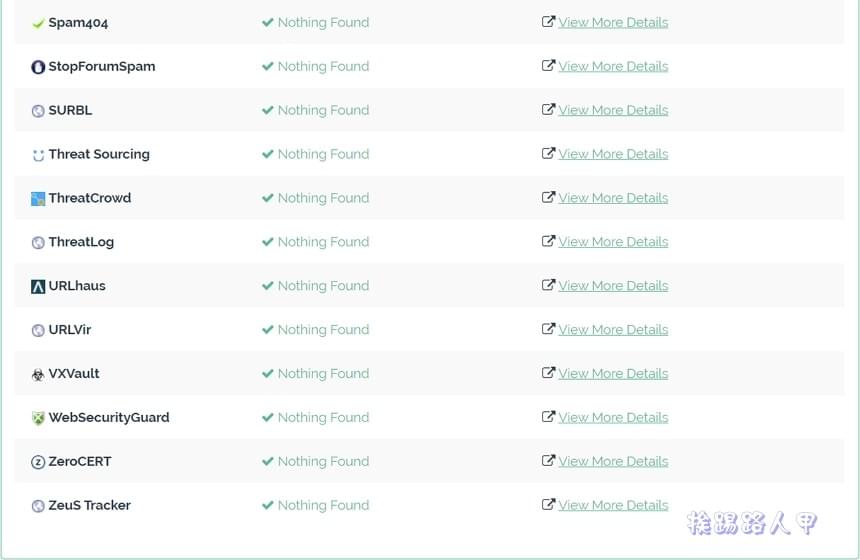Image resolution: width=860 pixels, height=560 pixels.
Task: Click the external link icon for ZeuS Tracker
Action: coord(548,504)
